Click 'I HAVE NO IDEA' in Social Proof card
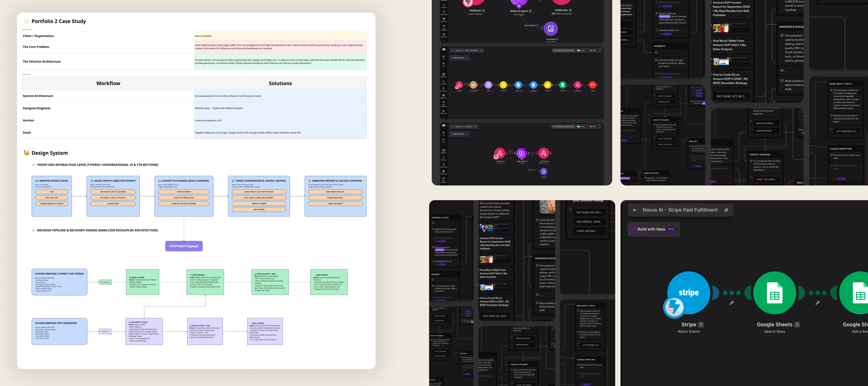Image resolution: width=868 pixels, height=386 pixels. tap(113, 204)
